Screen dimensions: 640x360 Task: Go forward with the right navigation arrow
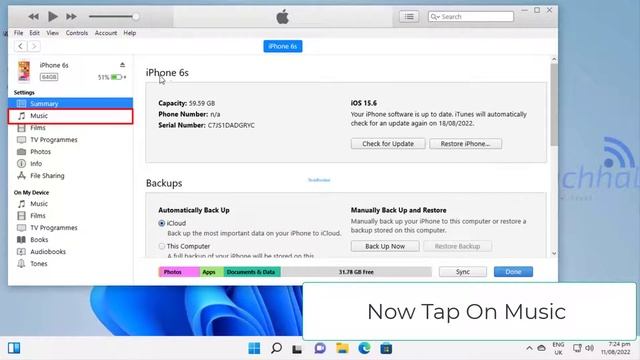coord(34,46)
